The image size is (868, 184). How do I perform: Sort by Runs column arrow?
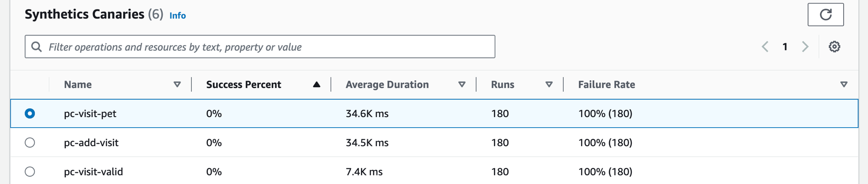click(x=549, y=85)
